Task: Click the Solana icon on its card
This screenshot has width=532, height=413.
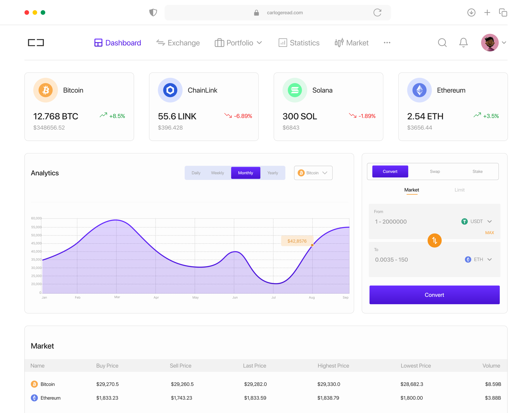Action: pyautogui.click(x=295, y=90)
